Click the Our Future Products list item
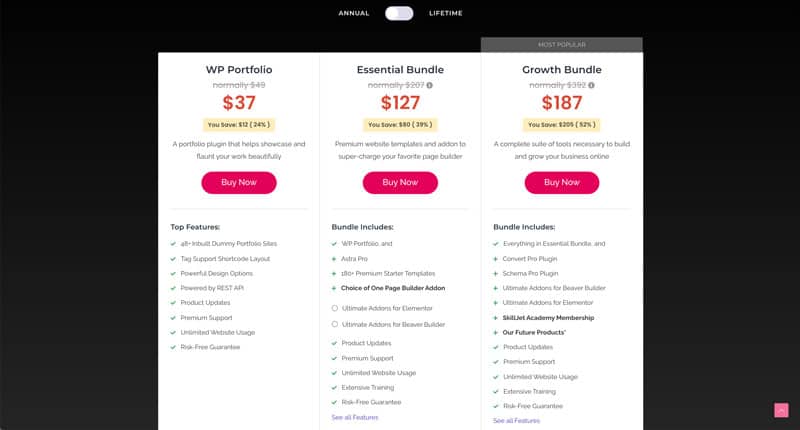The image size is (800, 430). [534, 333]
